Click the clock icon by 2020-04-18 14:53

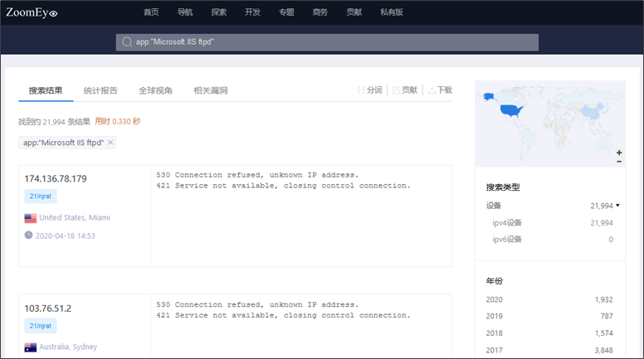point(28,235)
